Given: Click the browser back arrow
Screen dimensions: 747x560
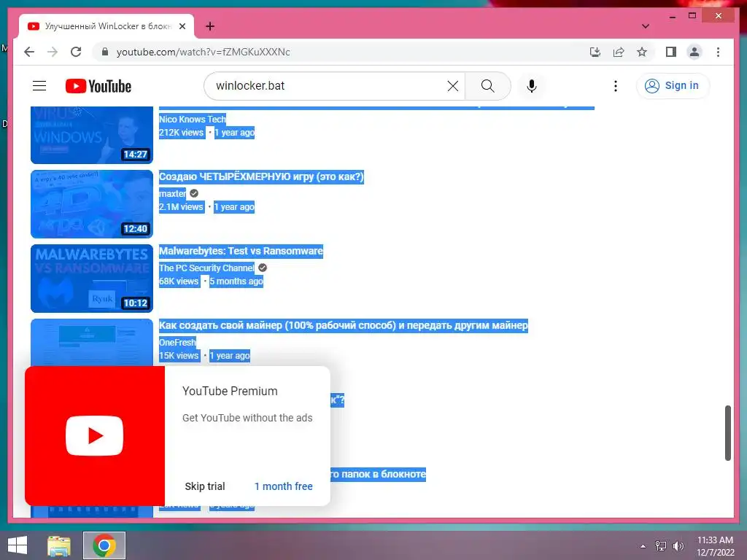Looking at the screenshot, I should click(29, 52).
